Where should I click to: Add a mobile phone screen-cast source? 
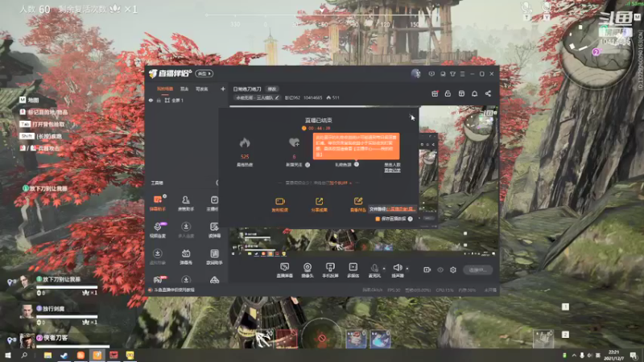pos(330,270)
